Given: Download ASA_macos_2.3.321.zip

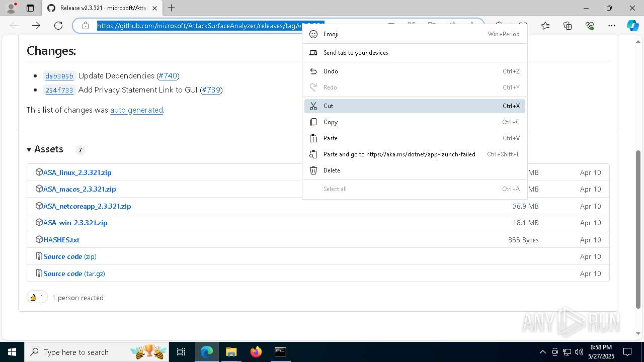Looking at the screenshot, I should pyautogui.click(x=79, y=189).
